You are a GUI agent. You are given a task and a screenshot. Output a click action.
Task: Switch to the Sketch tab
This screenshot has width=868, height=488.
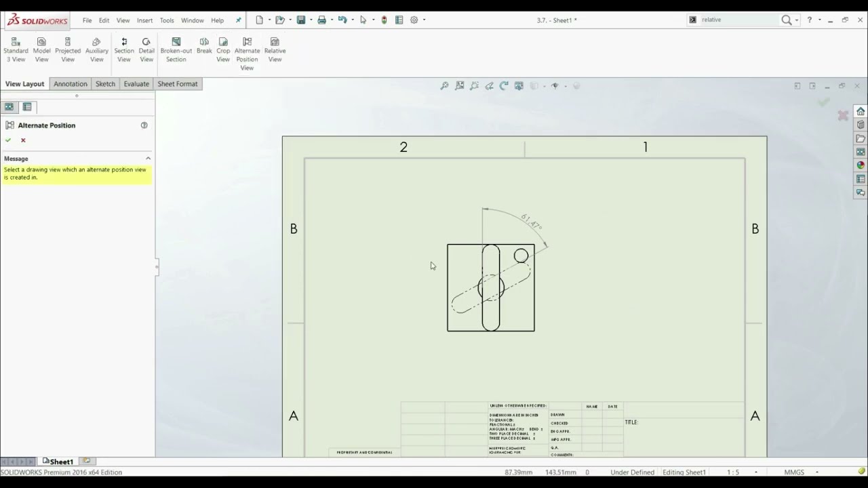105,84
